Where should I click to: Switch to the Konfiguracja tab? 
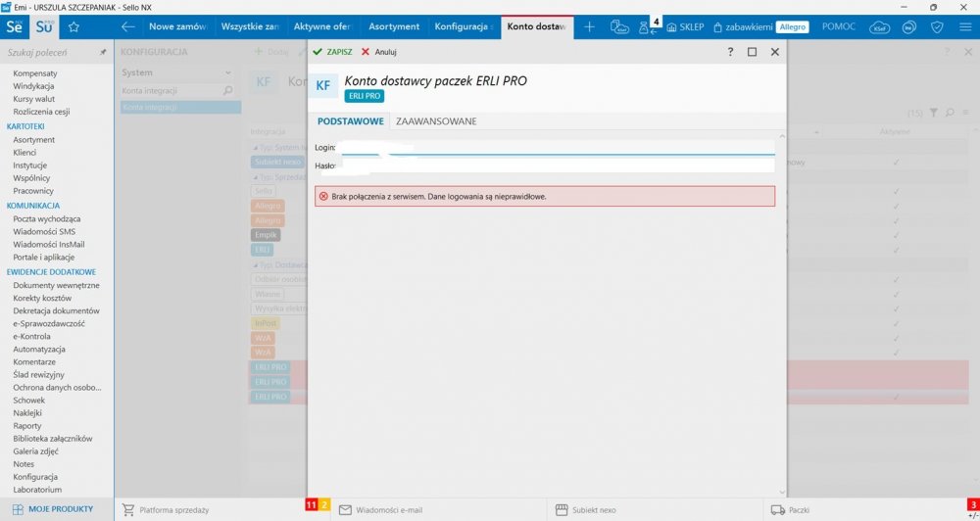[x=464, y=26]
